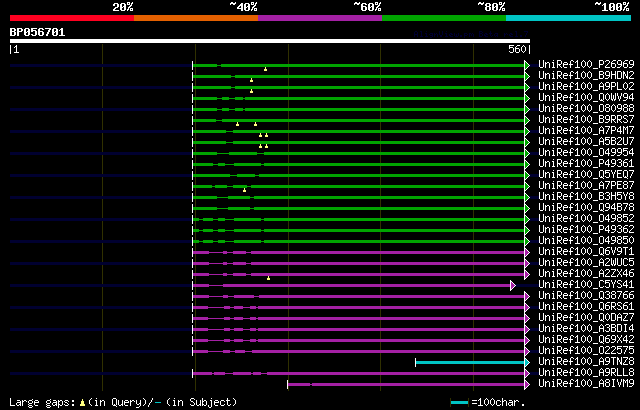Viewport: 640px width, 410px height.
Task: Click the red 20% identity color segment
Action: click(x=72, y=18)
